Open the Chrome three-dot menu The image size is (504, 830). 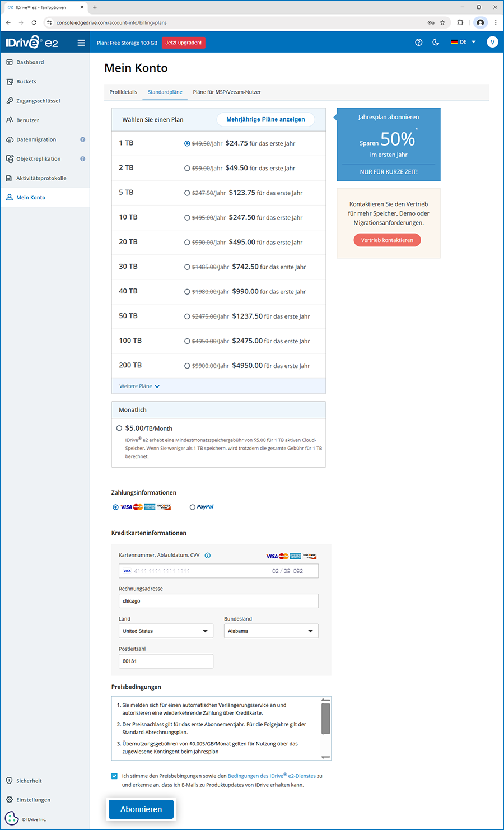tap(496, 22)
